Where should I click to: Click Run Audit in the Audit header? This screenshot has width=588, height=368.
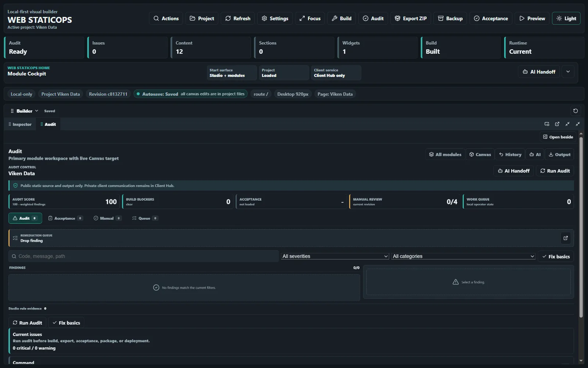tap(555, 171)
